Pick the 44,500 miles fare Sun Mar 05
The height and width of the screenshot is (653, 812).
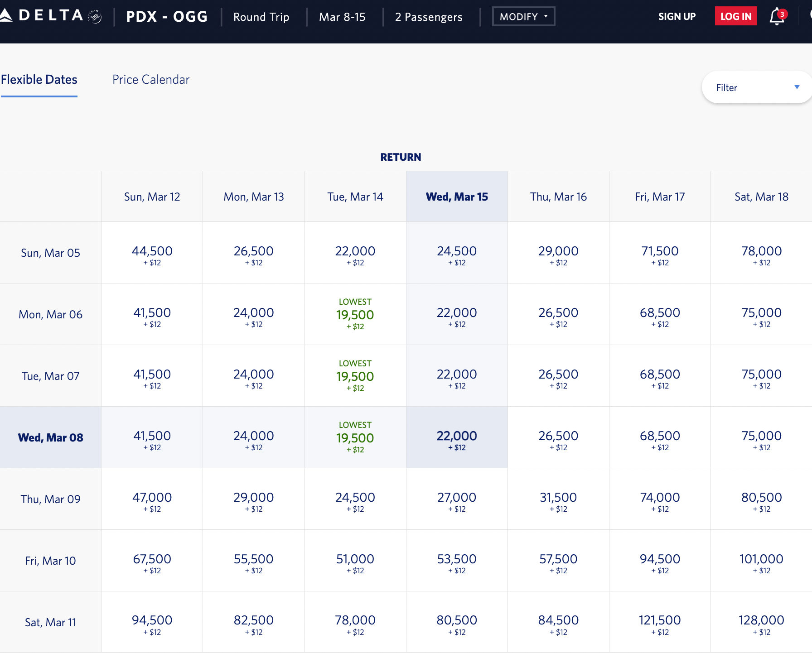coord(152,253)
